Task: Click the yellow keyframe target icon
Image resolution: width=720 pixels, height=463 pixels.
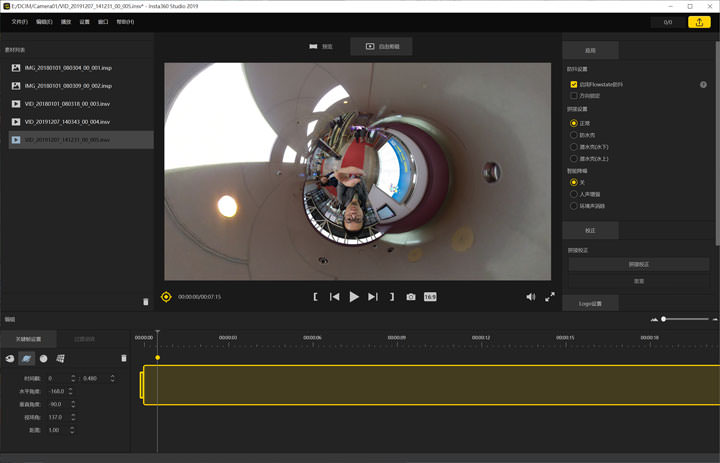Action: (x=166, y=297)
